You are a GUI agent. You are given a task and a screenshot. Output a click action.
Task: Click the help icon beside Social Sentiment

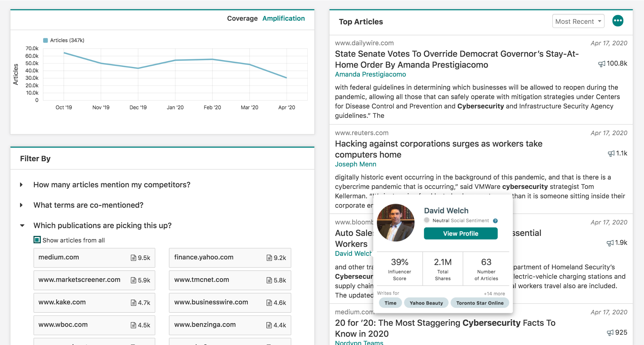[495, 221]
